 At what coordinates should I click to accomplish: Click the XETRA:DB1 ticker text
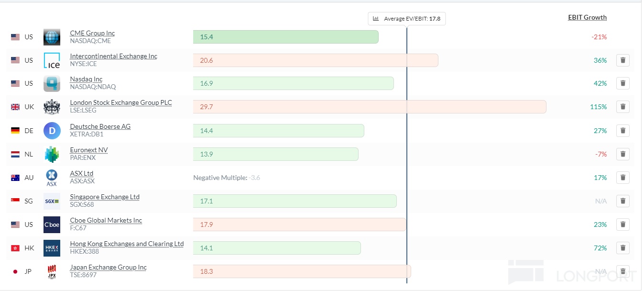87,134
